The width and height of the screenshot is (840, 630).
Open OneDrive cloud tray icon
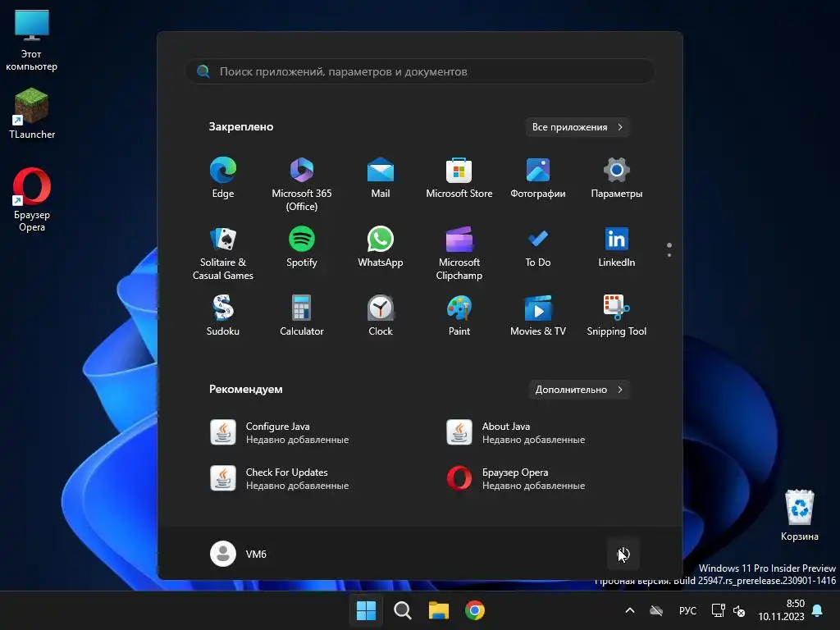point(656,610)
